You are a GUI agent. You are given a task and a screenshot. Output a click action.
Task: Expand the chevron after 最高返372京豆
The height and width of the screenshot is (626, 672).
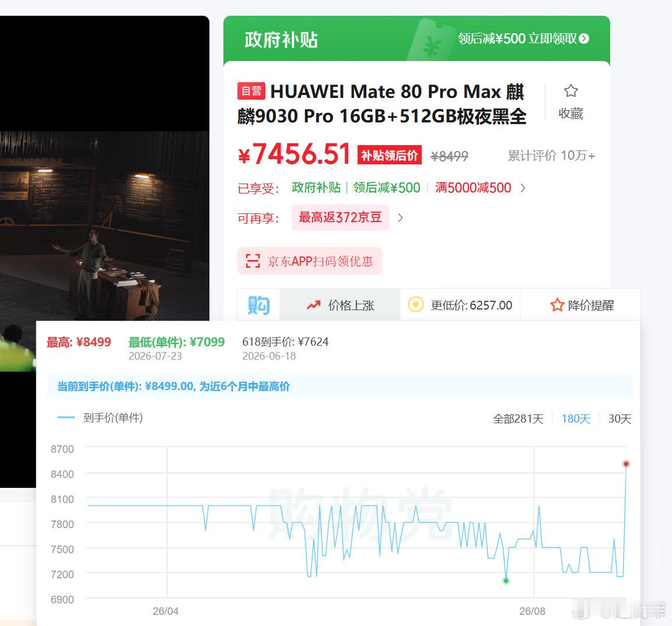400,217
